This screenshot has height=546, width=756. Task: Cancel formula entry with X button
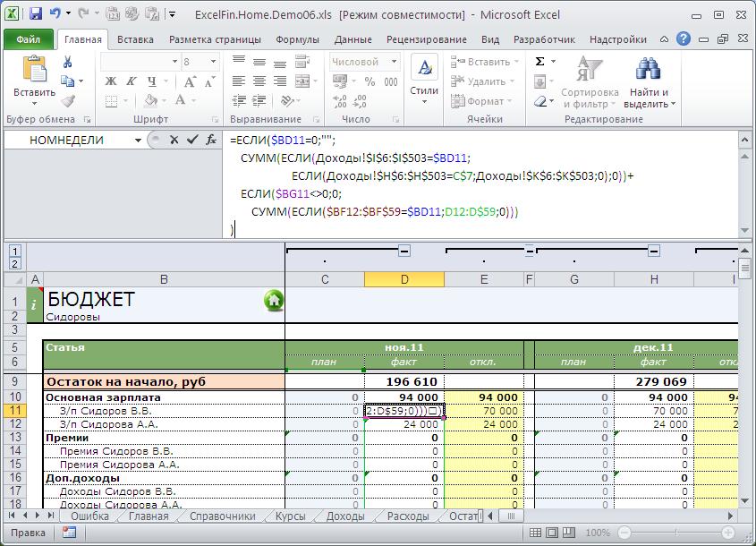tap(174, 140)
